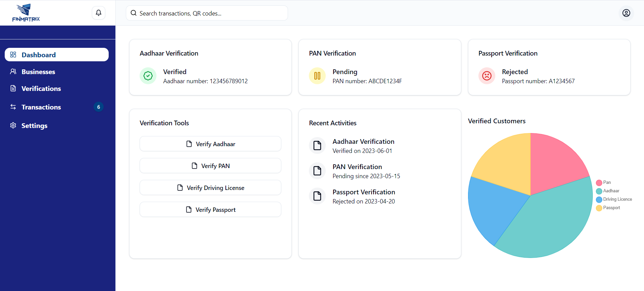Click the FinMatrix logo
This screenshot has width=644, height=291.
pos(26,13)
